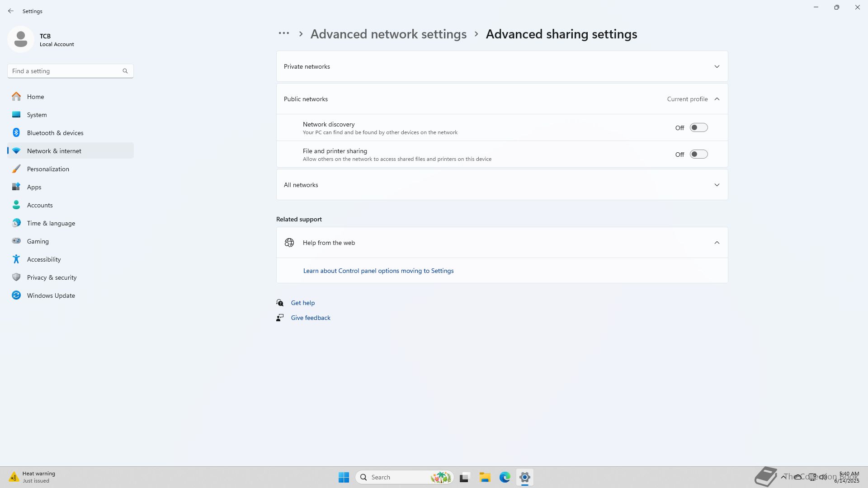Click the back arrow in Settings
The image size is (868, 488).
click(x=11, y=11)
